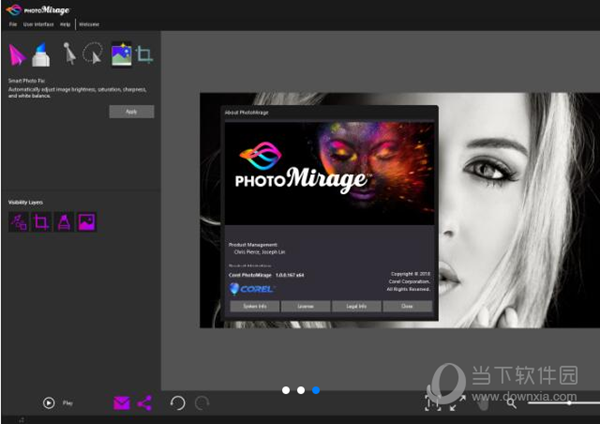Select the Smart Photo Fix picture tool

[x=121, y=54]
